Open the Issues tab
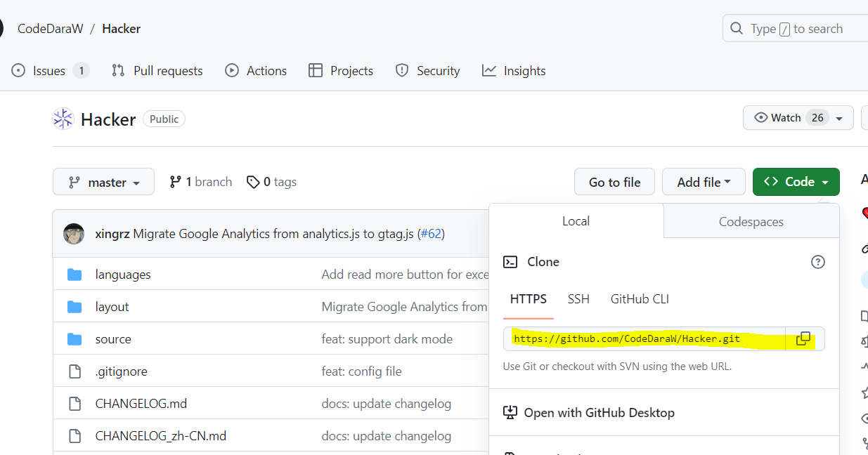The height and width of the screenshot is (455, 868). tap(51, 71)
